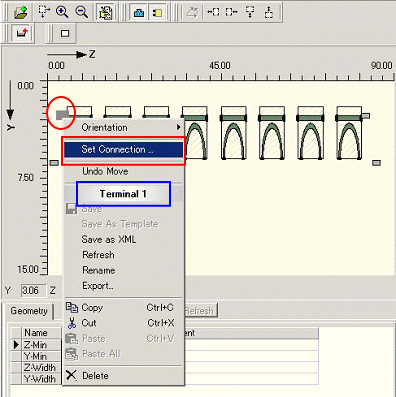Image resolution: width=396 pixels, height=397 pixels.
Task: Click the disabled Paste All entry
Action: [x=123, y=354]
